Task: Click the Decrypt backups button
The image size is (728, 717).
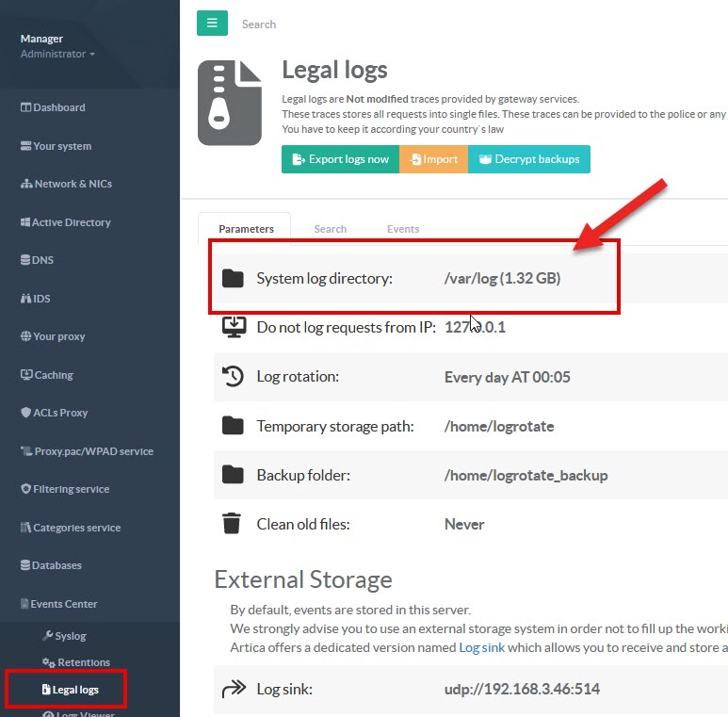Action: [x=529, y=159]
